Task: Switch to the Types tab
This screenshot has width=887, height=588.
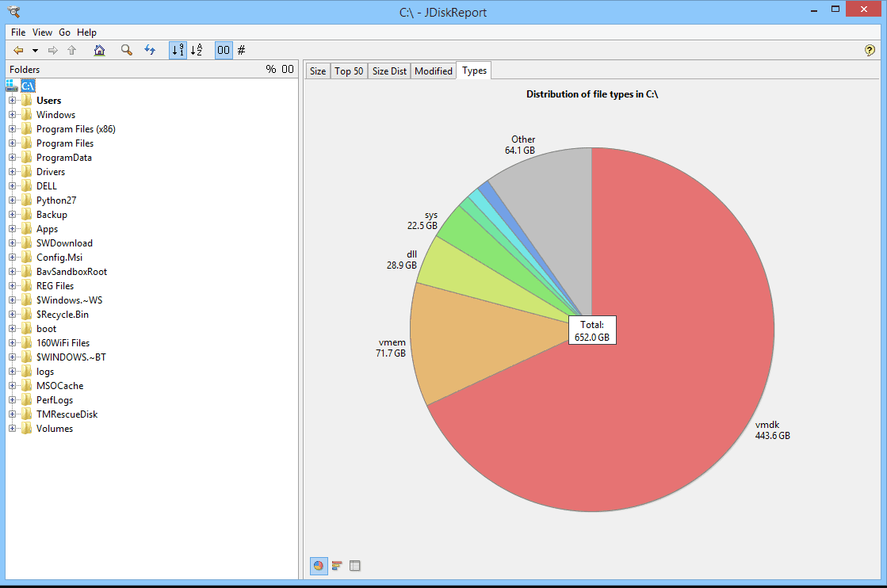Action: [474, 71]
